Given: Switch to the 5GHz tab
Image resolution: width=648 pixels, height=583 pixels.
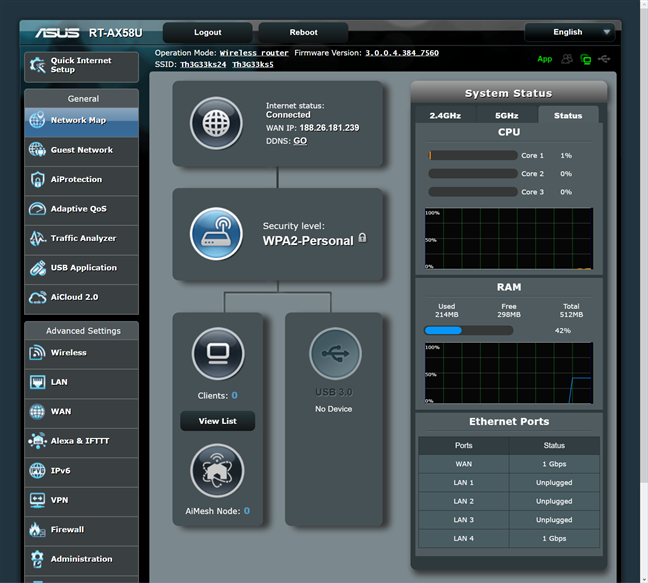Looking at the screenshot, I should tap(507, 115).
